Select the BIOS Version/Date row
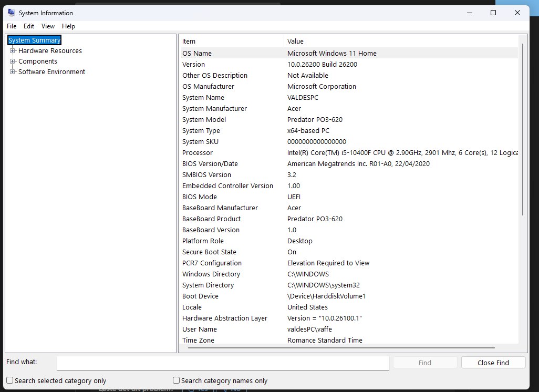The width and height of the screenshot is (539, 392). tap(349, 163)
